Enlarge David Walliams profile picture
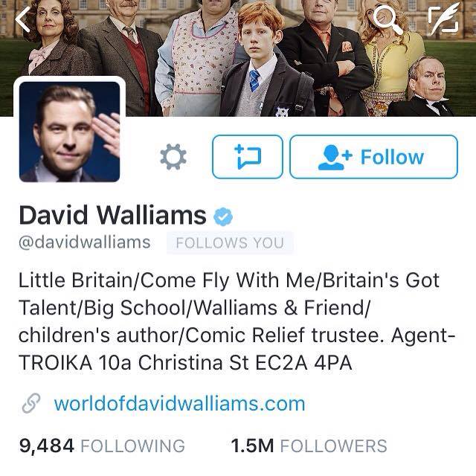The height and width of the screenshot is (476, 476). (x=69, y=132)
